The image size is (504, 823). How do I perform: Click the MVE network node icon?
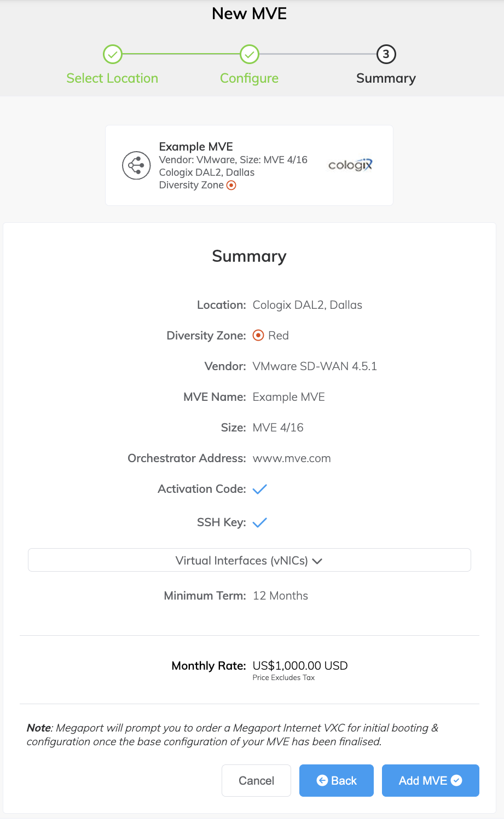[x=136, y=165]
